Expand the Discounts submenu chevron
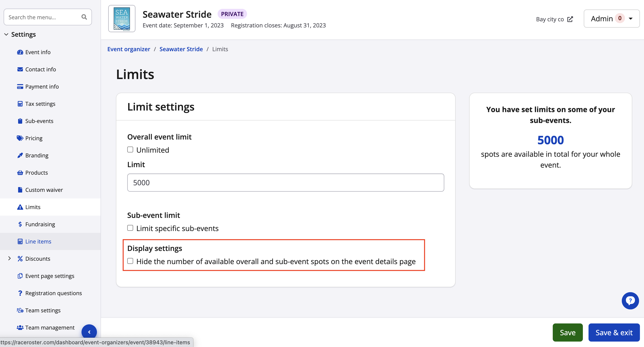This screenshot has width=644, height=347. [9, 258]
